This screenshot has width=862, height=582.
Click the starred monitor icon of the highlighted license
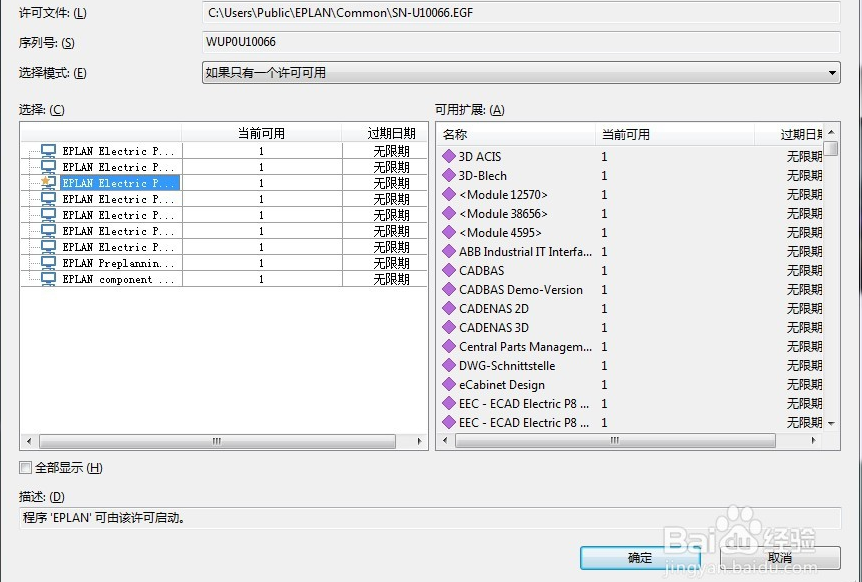point(48,182)
